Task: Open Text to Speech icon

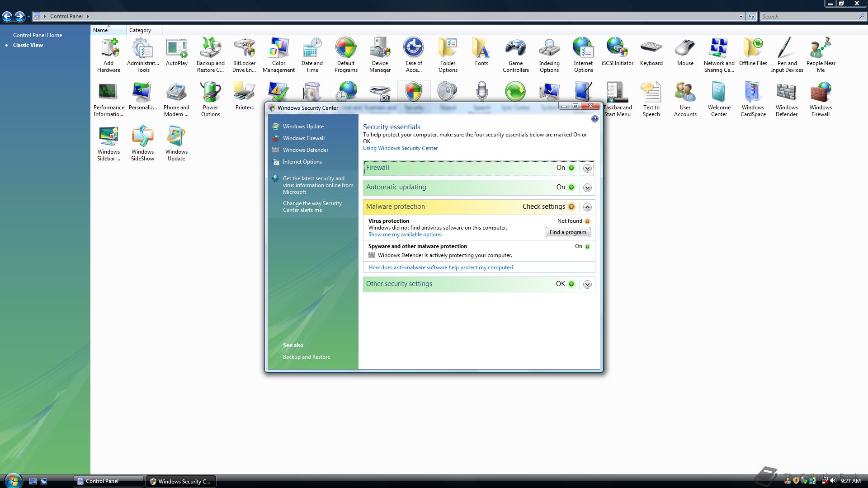Action: click(x=651, y=99)
